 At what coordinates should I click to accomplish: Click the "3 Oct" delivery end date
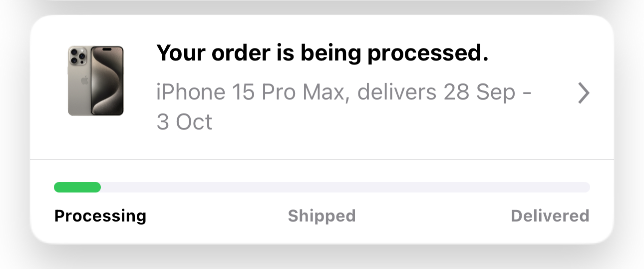click(184, 122)
